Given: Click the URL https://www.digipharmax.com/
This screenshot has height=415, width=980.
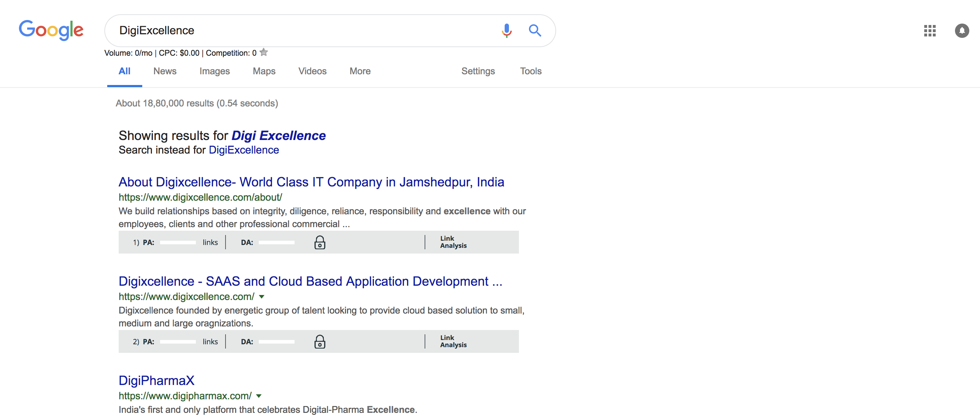Looking at the screenshot, I should 185,396.
